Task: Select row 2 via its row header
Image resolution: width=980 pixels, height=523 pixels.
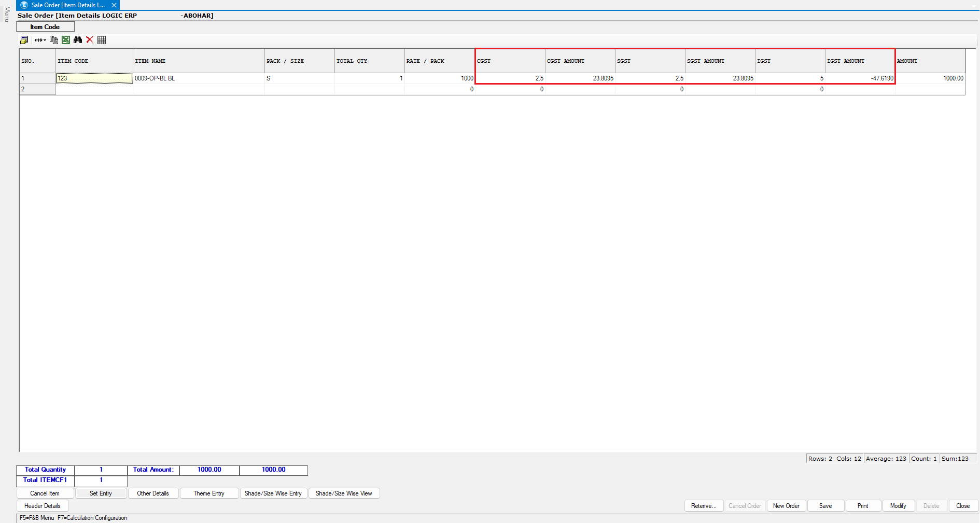Action: (37, 89)
